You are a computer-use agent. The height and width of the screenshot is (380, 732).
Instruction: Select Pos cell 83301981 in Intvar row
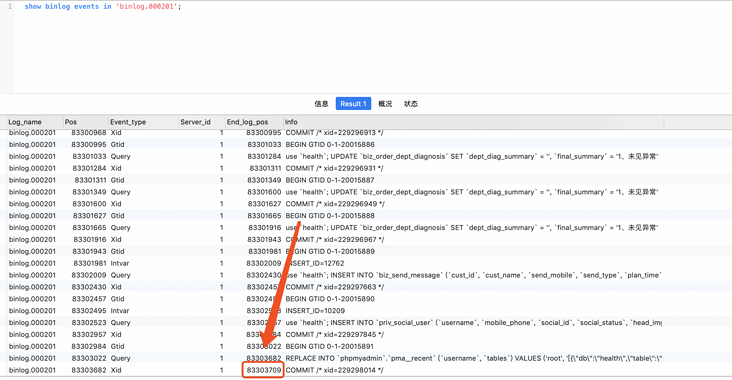point(90,263)
